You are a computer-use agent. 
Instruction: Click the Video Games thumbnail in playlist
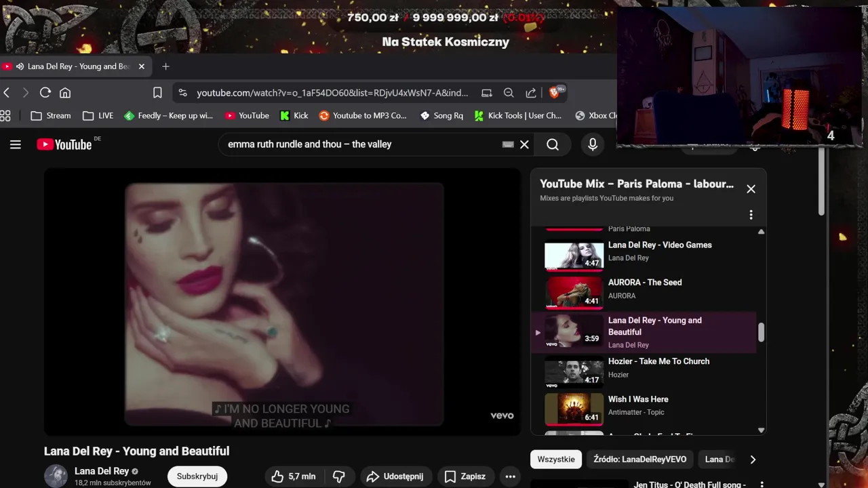[574, 256]
